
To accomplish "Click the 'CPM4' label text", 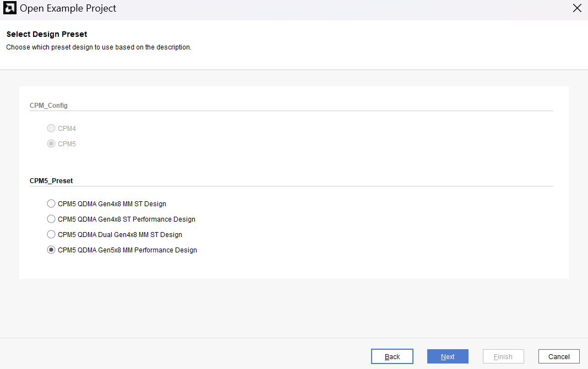I will [67, 129].
